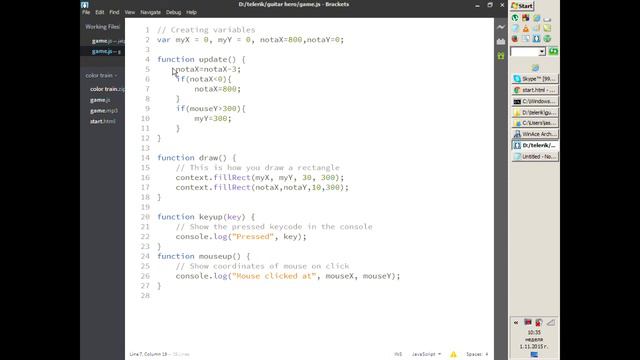640x360 pixels.
Task: Open the Start menu
Action: (x=522, y=6)
